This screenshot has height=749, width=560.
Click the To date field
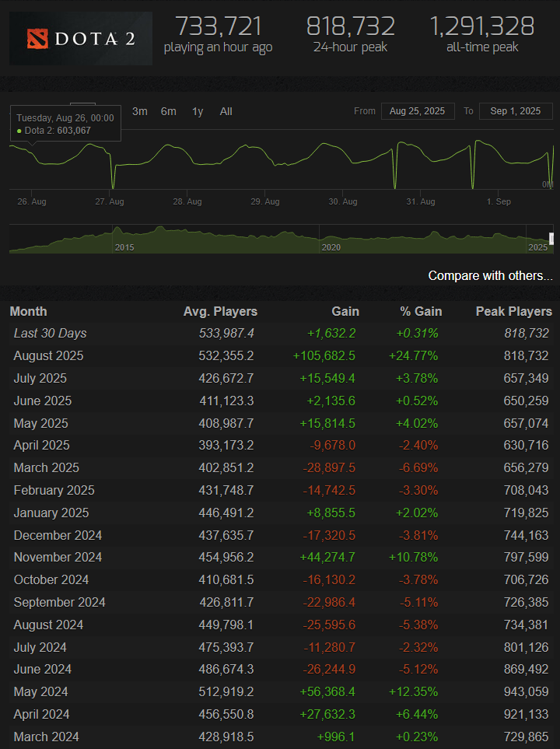[x=515, y=111]
